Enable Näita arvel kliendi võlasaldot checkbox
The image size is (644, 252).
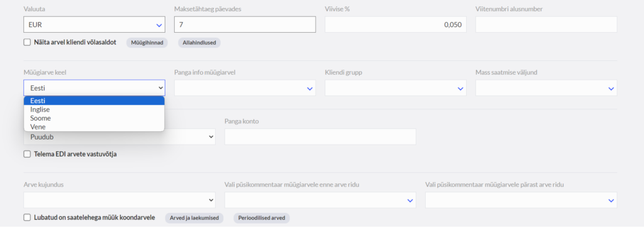pos(27,42)
